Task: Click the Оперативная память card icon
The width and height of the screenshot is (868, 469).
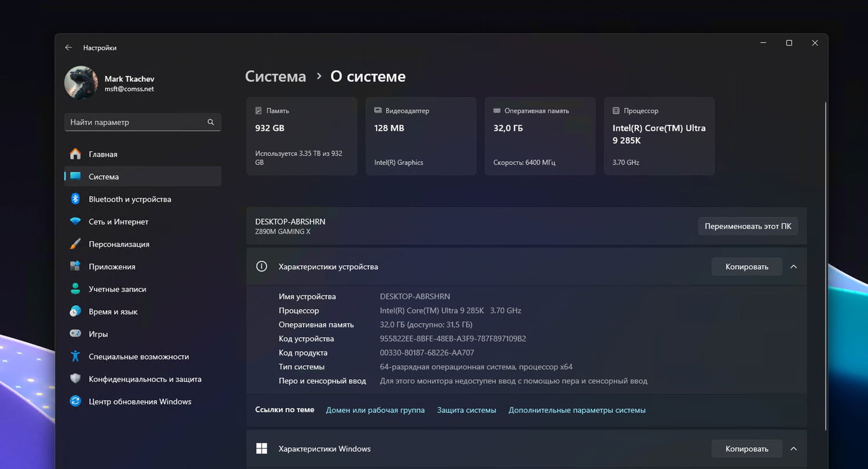Action: pos(497,111)
